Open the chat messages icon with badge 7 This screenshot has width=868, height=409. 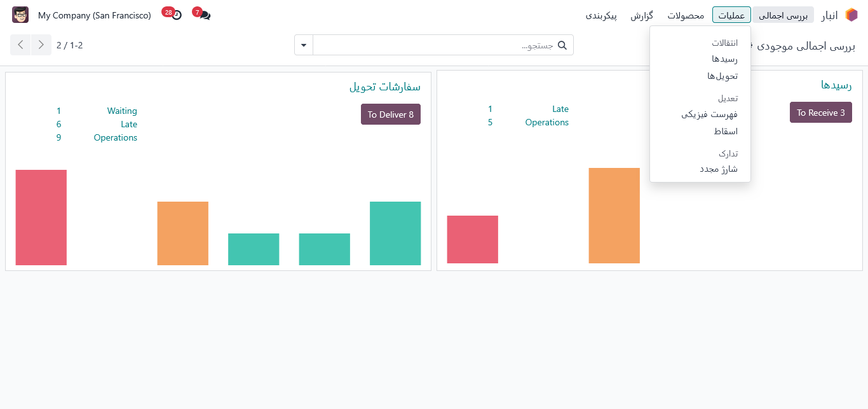click(x=204, y=15)
